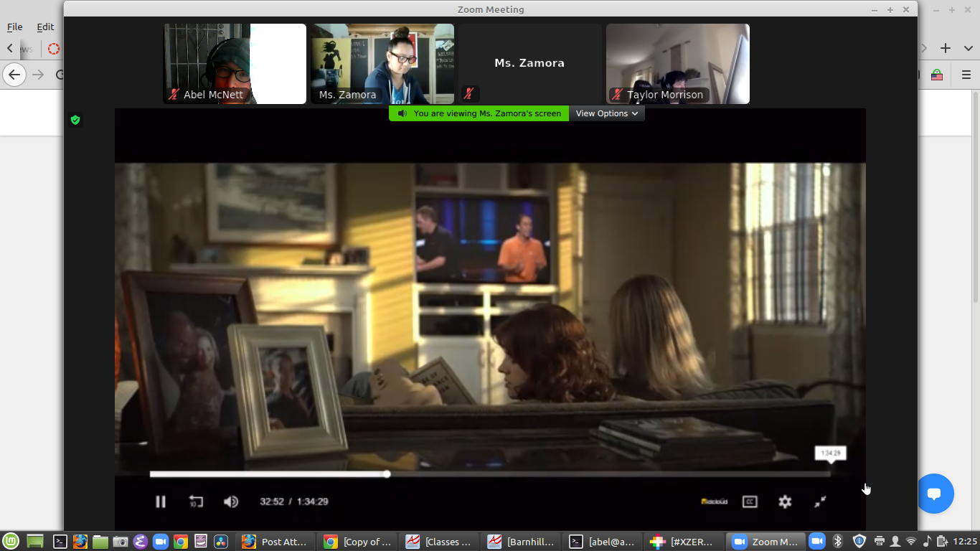Launch Zoom from the panel launcher
Image resolution: width=980 pixels, height=551 pixels.
tap(161, 542)
